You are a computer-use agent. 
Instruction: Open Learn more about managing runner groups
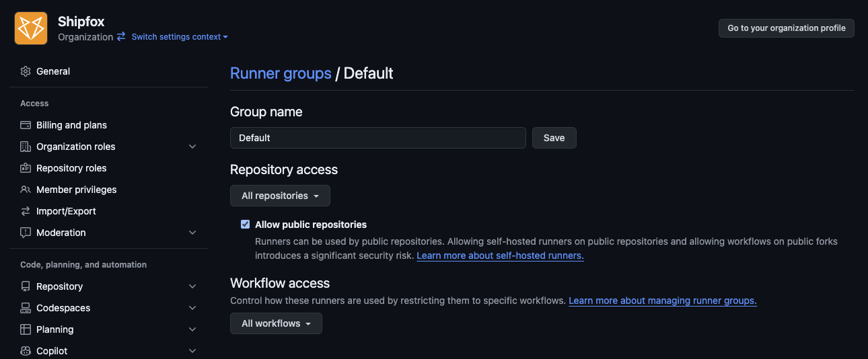663,301
